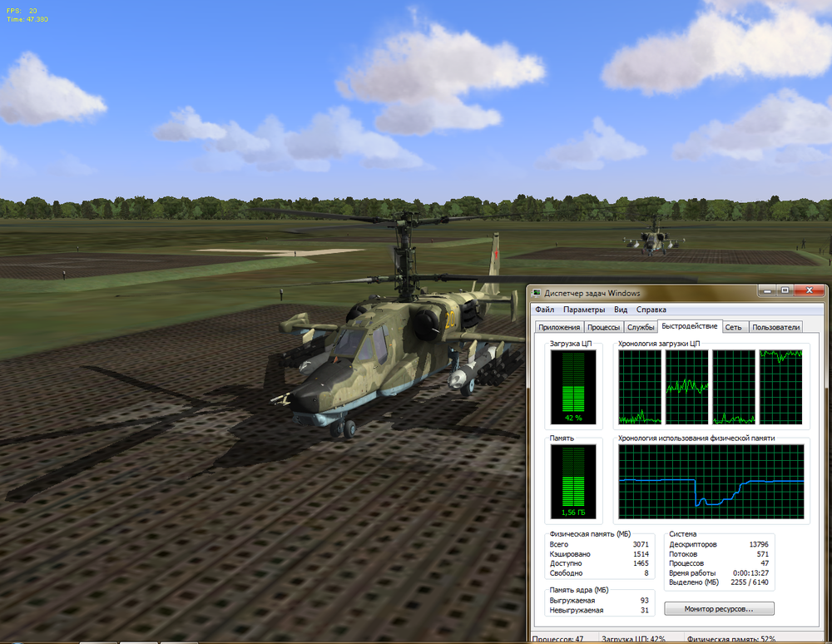Click the fourth CPU core history graph
The width and height of the screenshot is (832, 644).
[781, 387]
